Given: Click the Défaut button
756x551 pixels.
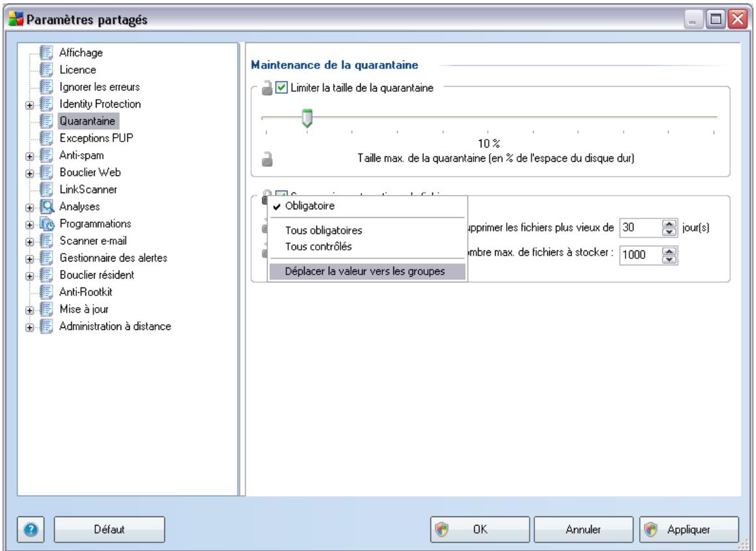Looking at the screenshot, I should (110, 529).
